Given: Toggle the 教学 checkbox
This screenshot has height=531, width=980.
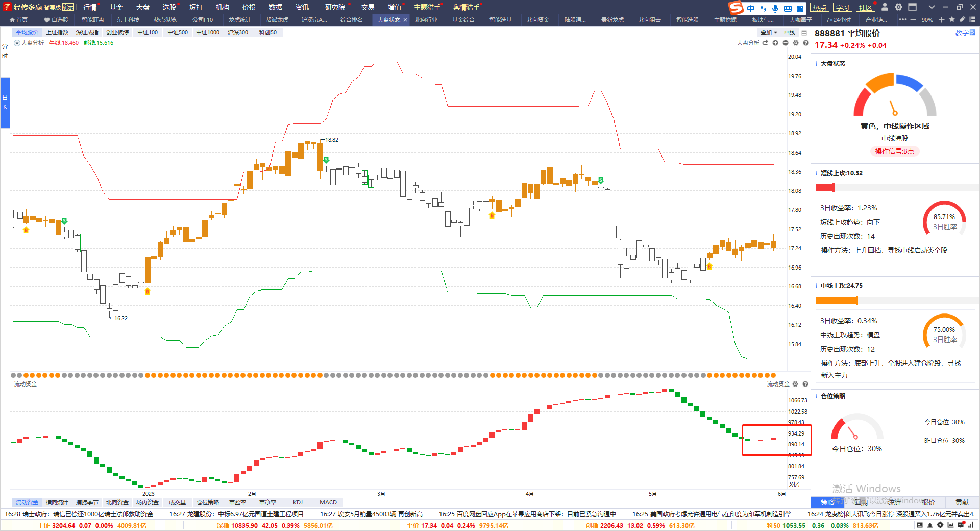Looking at the screenshot, I should click(x=972, y=33).
